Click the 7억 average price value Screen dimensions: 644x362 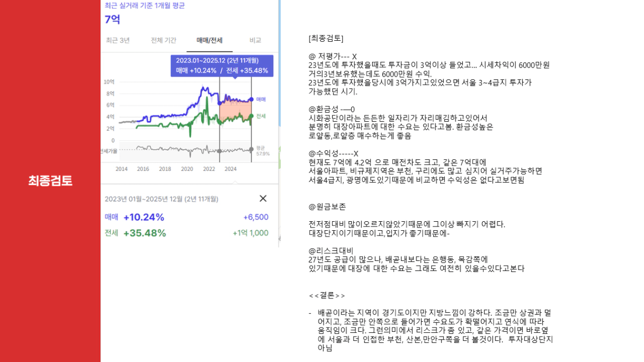(x=112, y=20)
